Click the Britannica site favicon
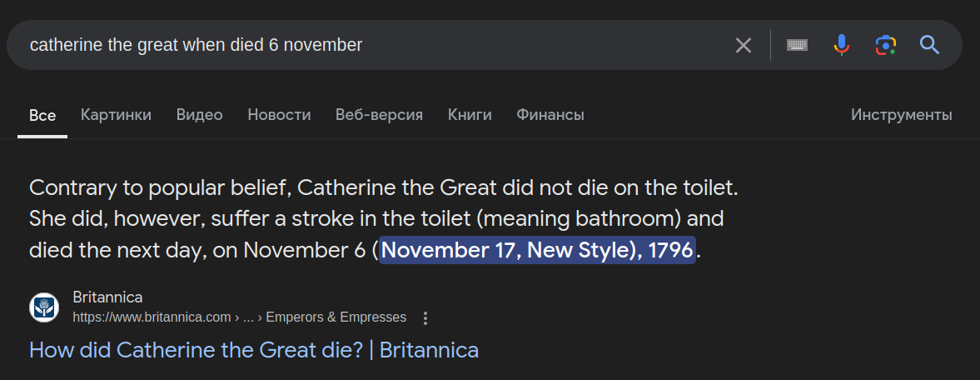 pos(44,307)
